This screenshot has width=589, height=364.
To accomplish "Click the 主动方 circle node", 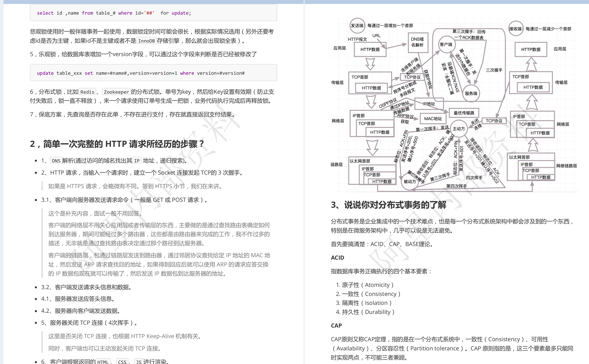I will 459,129.
